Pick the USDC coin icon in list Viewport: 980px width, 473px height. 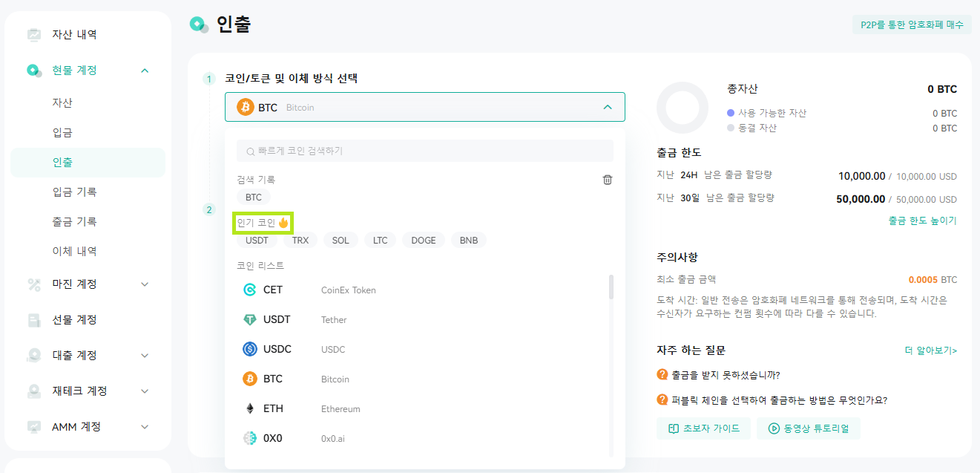(250, 349)
